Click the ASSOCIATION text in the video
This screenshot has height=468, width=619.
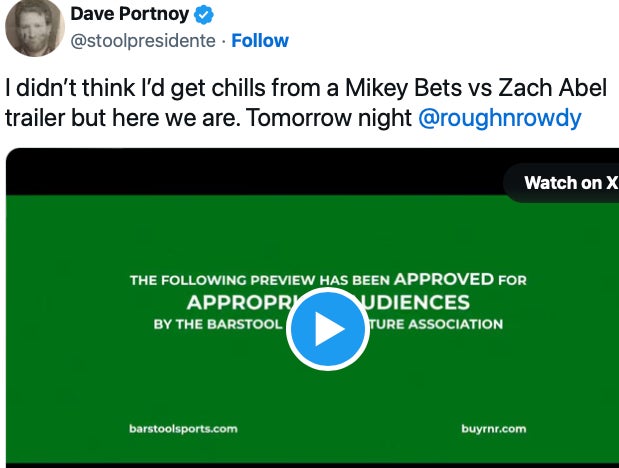click(455, 324)
